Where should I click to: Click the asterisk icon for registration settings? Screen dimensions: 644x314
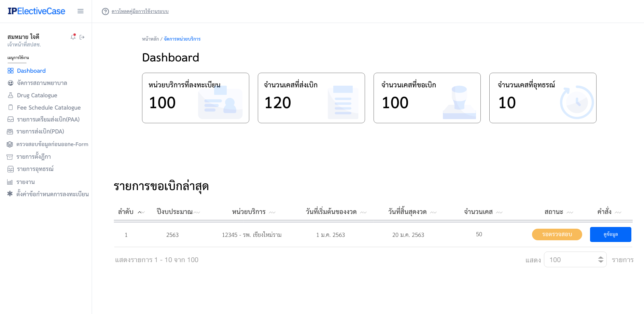pos(10,194)
